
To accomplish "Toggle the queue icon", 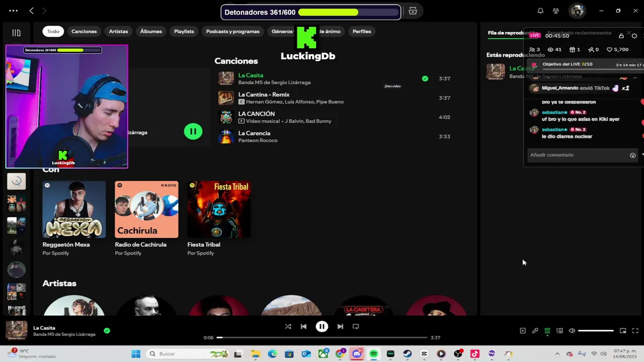I will (x=547, y=331).
